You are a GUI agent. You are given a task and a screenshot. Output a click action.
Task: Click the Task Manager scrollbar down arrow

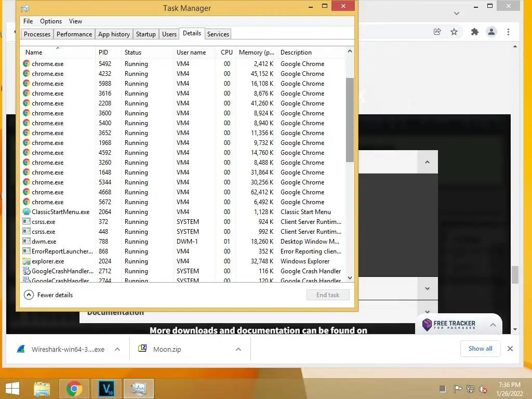tap(350, 278)
